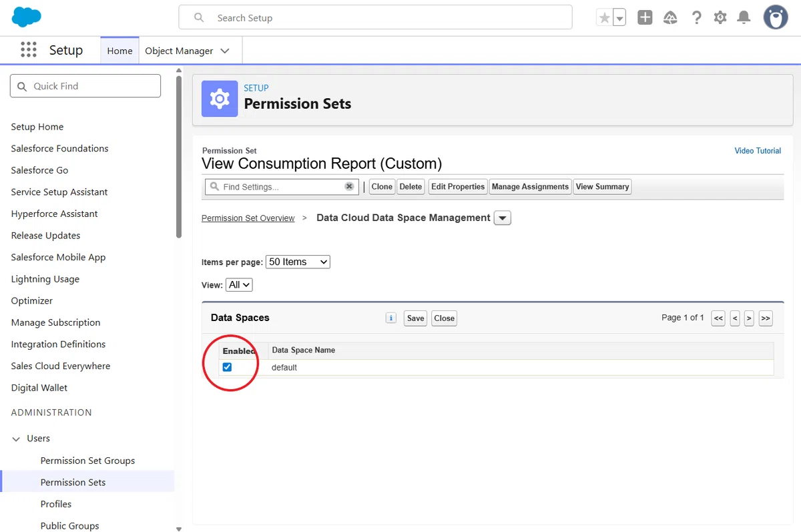Open the Trailhead guidance icon
Screen dimensions: 801x532
(x=670, y=18)
